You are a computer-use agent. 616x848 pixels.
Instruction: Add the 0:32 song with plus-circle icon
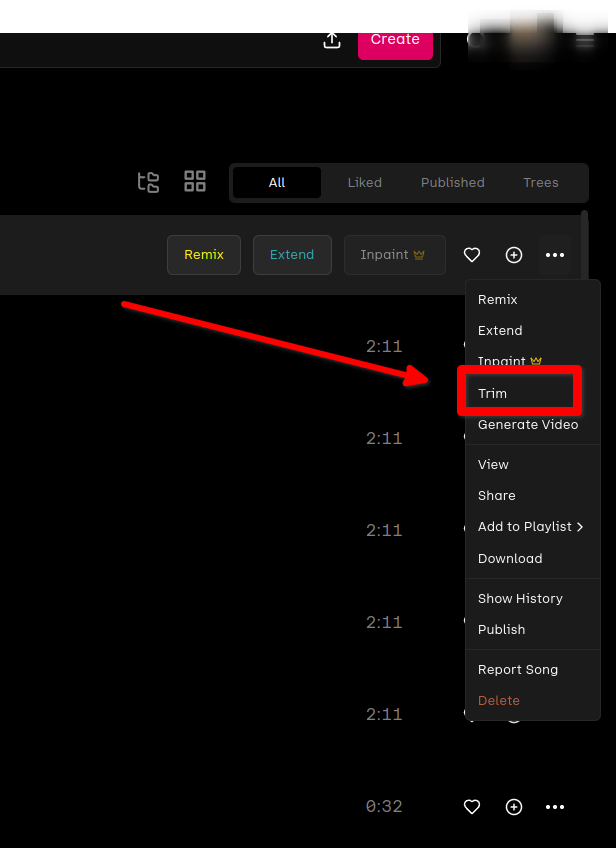[x=514, y=807]
